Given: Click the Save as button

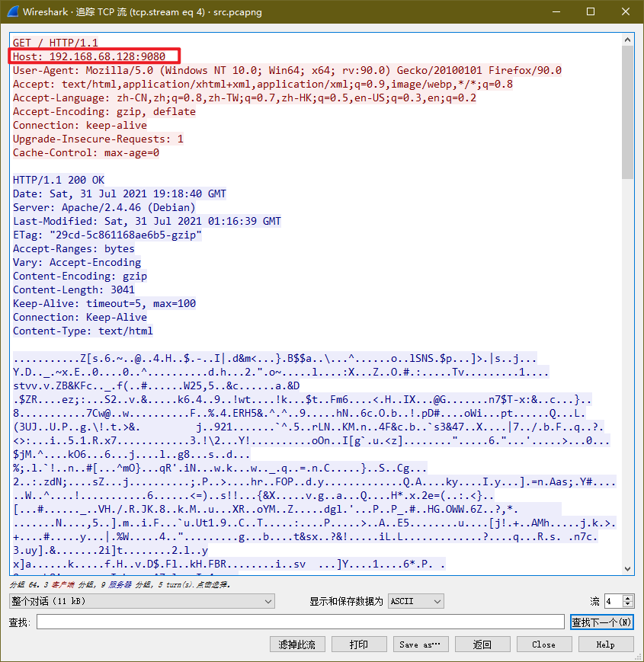Looking at the screenshot, I should [x=421, y=644].
